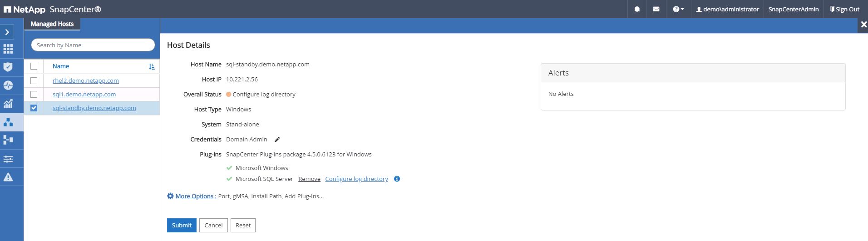
Task: Click Sign Out
Action: pos(845,9)
